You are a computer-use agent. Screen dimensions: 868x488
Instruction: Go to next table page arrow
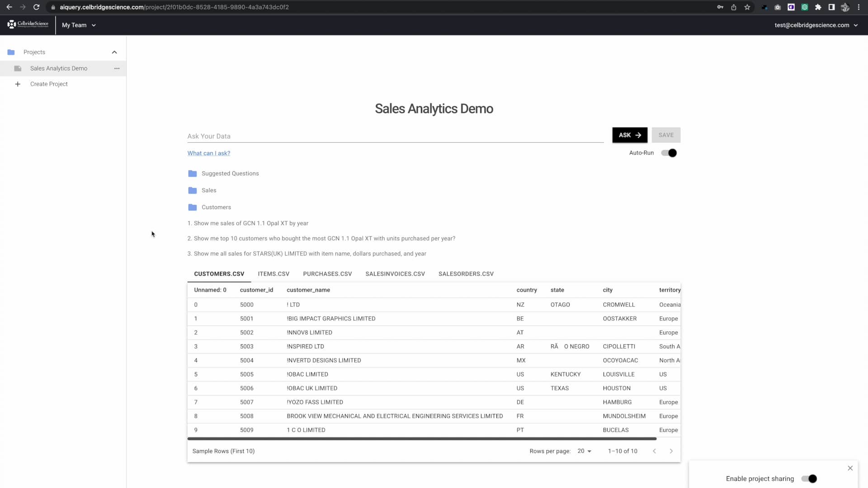point(671,451)
